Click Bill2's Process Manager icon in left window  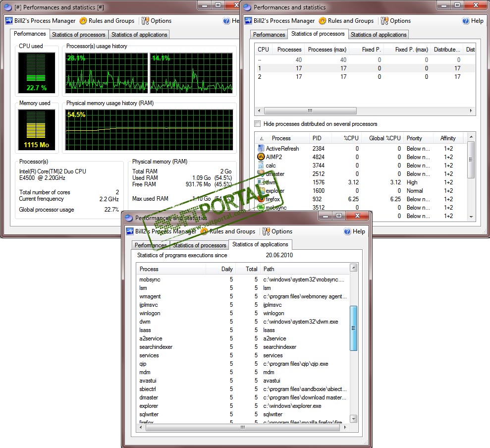coord(9,21)
